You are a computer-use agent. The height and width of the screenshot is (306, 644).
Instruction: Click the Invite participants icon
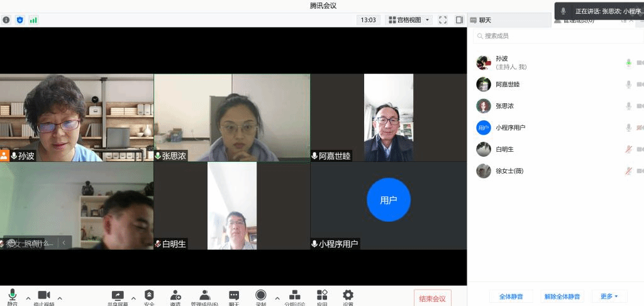pos(175,295)
